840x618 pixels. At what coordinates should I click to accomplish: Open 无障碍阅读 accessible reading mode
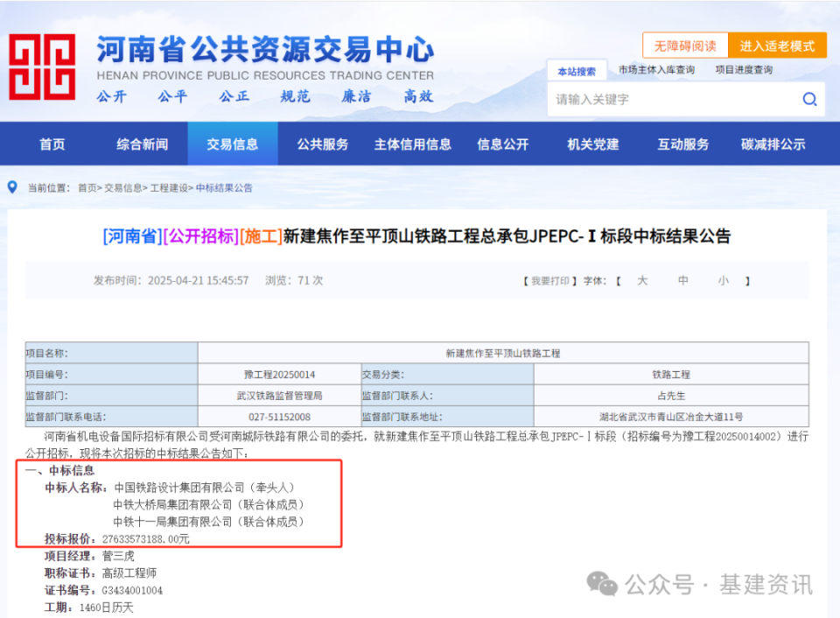coord(685,46)
